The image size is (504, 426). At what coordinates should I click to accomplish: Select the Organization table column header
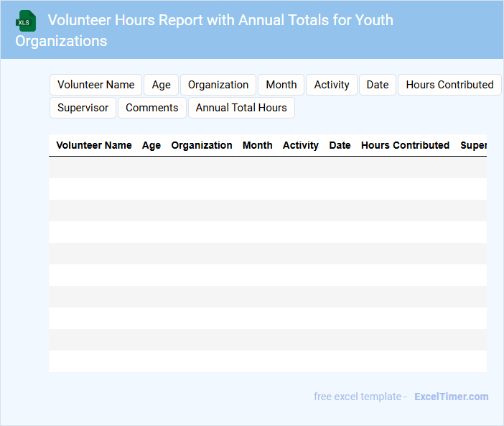[x=202, y=145]
